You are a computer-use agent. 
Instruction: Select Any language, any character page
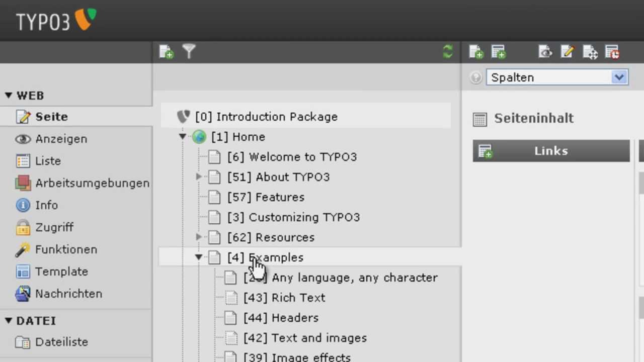pos(341,278)
